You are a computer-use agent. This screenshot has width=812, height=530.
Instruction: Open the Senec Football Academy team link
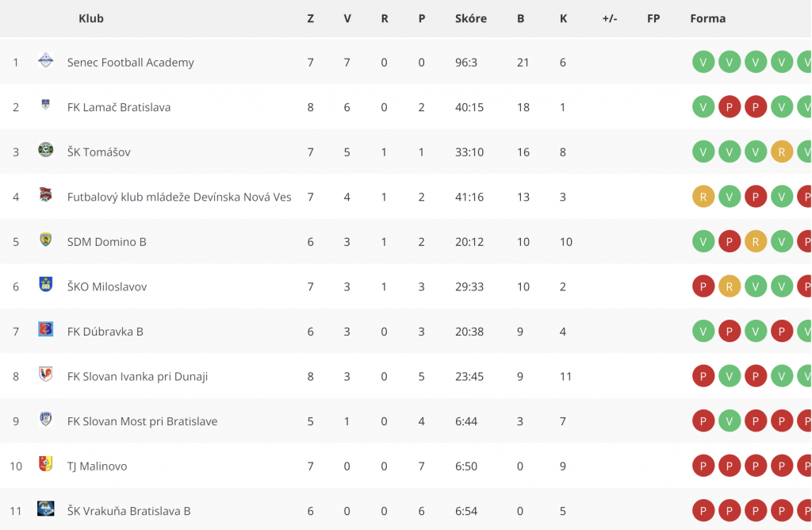coord(131,63)
